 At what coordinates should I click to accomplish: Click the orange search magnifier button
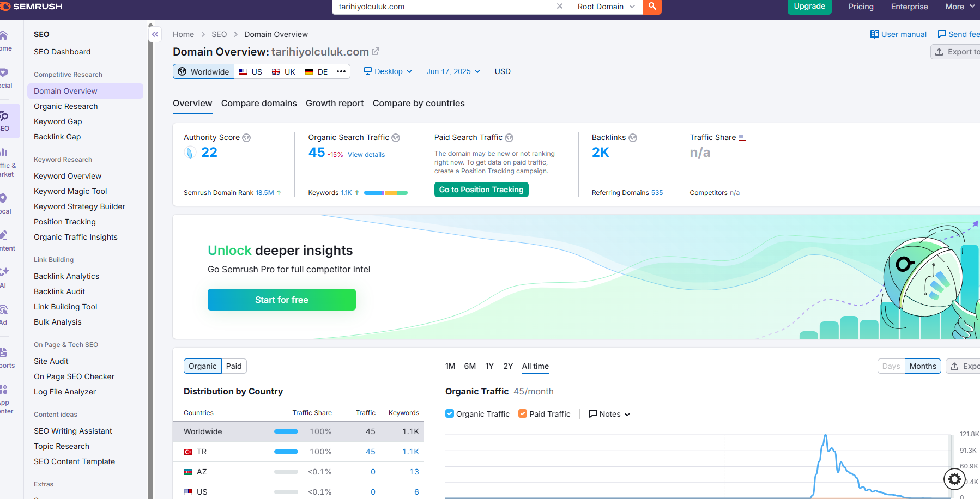tap(652, 7)
